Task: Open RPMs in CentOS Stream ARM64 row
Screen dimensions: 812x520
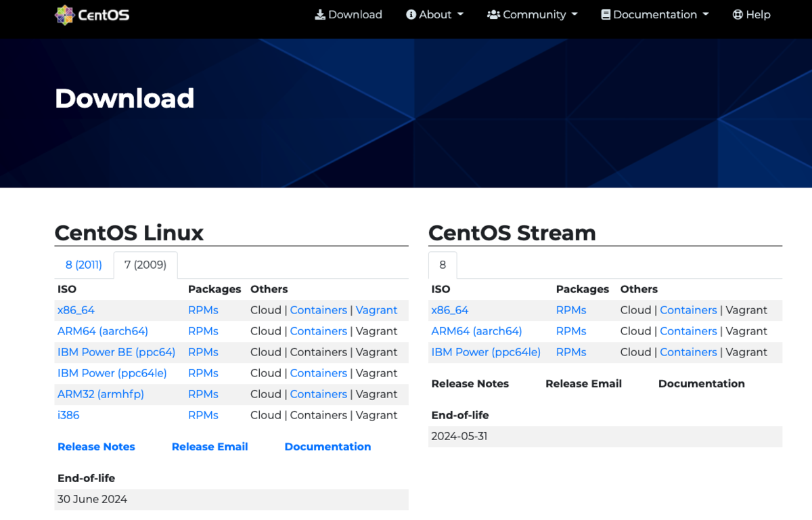Action: point(571,331)
